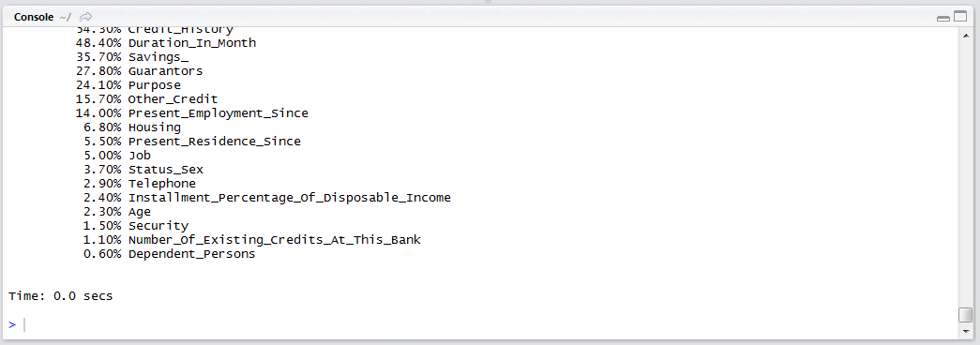
Task: Click the Time: 0.0 secs output line
Action: coord(61,296)
